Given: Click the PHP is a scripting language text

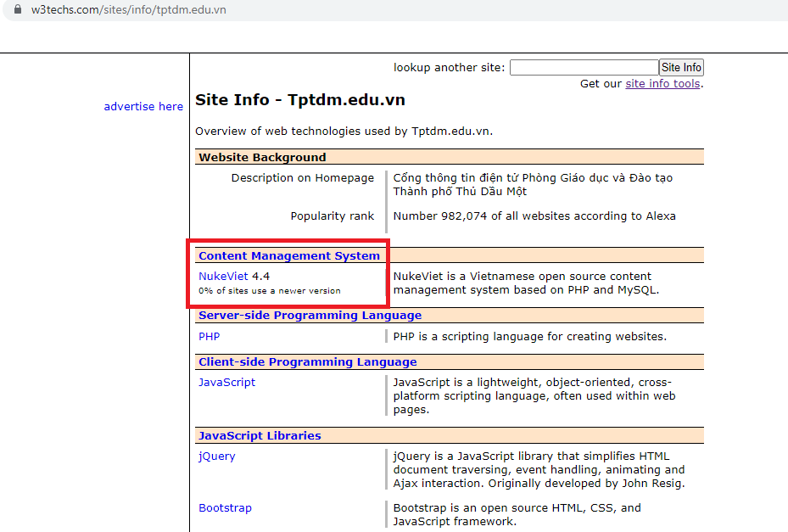Looking at the screenshot, I should coord(529,336).
